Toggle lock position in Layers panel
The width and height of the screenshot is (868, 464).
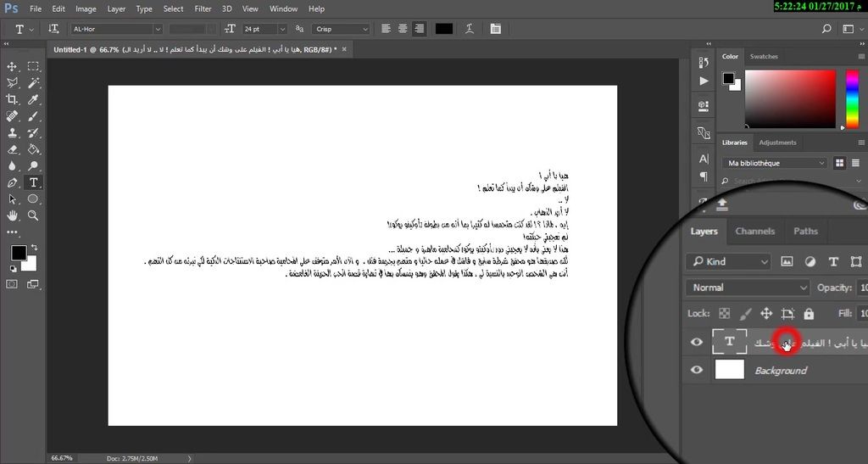(766, 314)
